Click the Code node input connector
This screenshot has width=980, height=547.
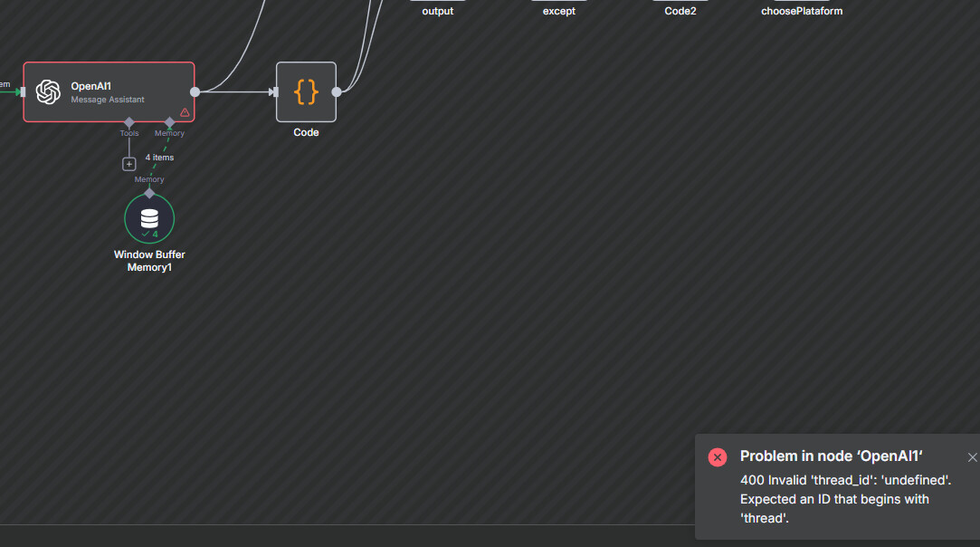click(274, 92)
